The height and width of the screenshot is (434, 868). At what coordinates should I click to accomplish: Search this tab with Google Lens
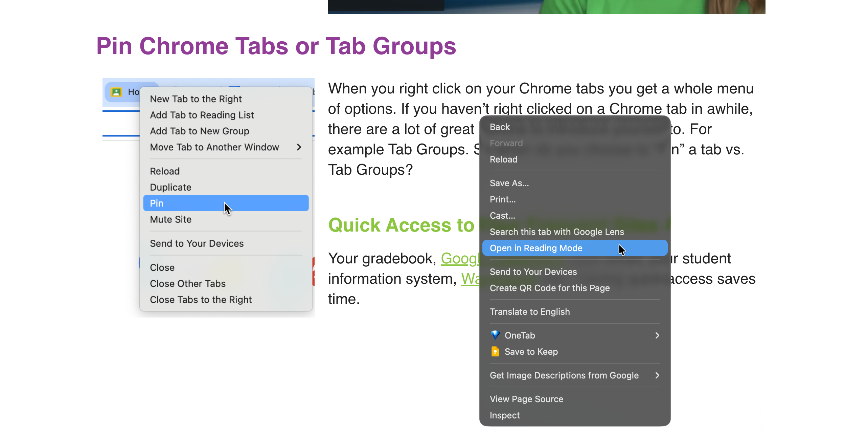[x=556, y=232]
